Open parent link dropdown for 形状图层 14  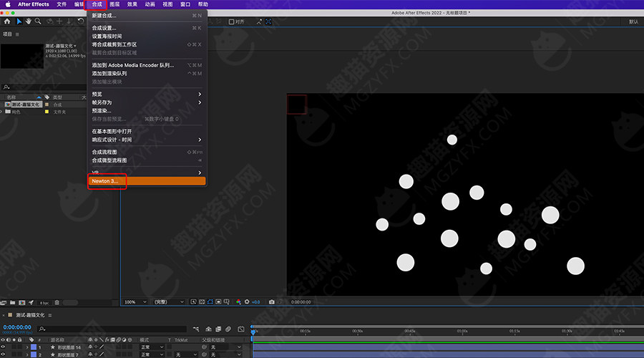(225, 347)
